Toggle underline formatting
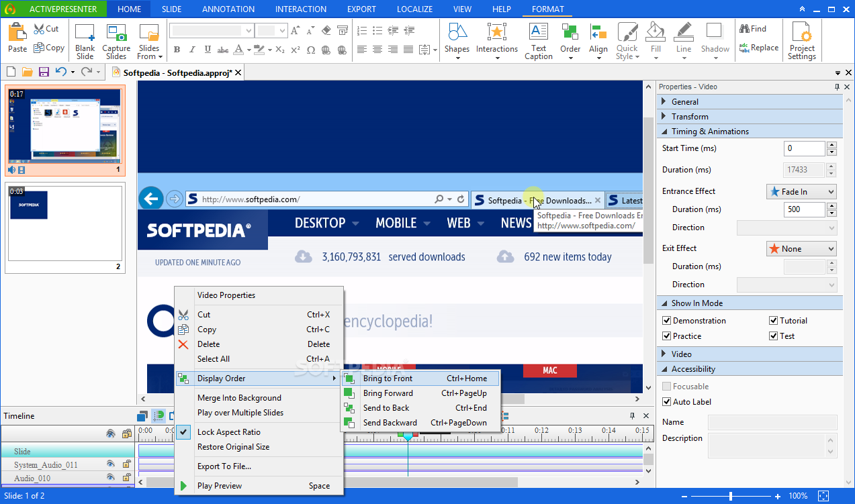This screenshot has width=855, height=504. [x=208, y=50]
